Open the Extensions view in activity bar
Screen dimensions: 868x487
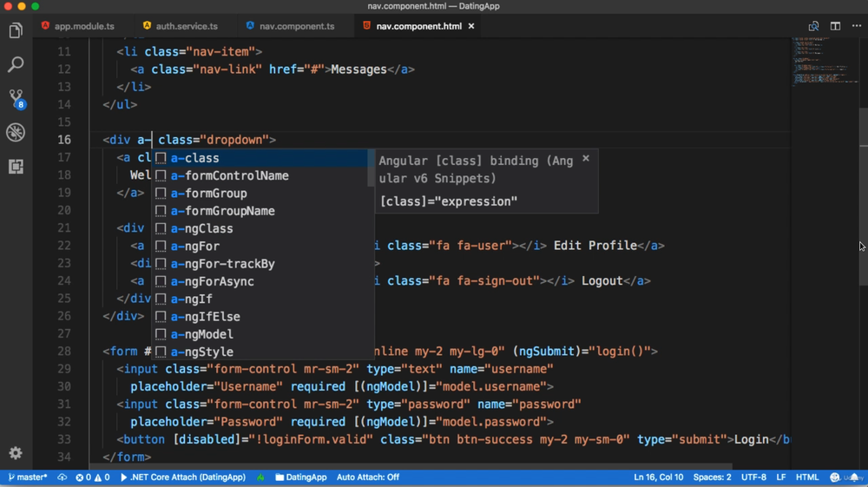pyautogui.click(x=16, y=166)
